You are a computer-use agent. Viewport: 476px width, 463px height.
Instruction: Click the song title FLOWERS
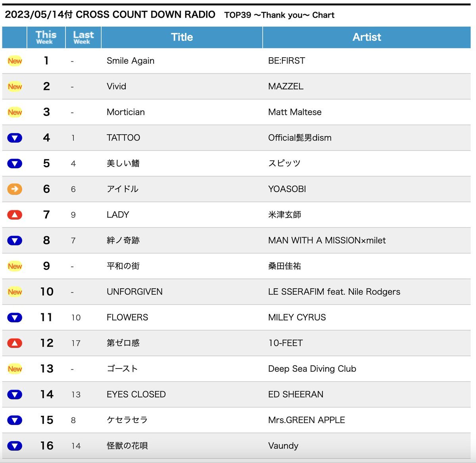pyautogui.click(x=127, y=318)
